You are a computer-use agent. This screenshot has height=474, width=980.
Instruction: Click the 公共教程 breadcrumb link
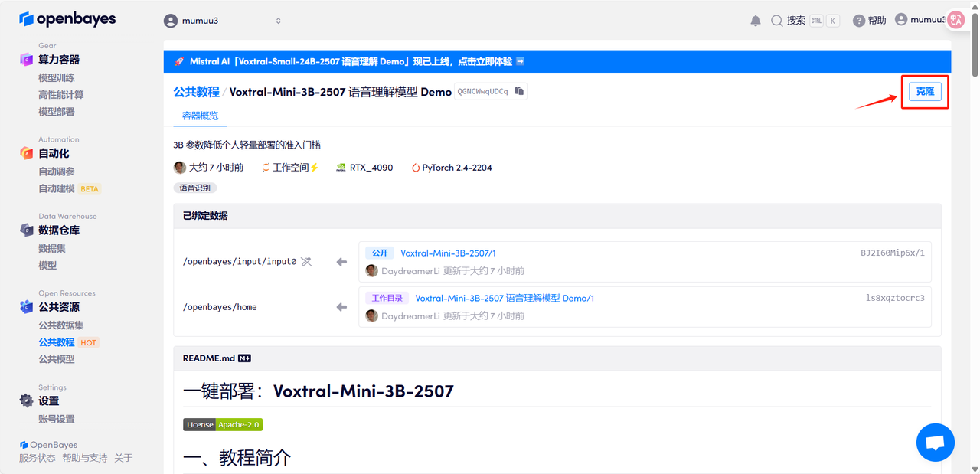pos(196,92)
